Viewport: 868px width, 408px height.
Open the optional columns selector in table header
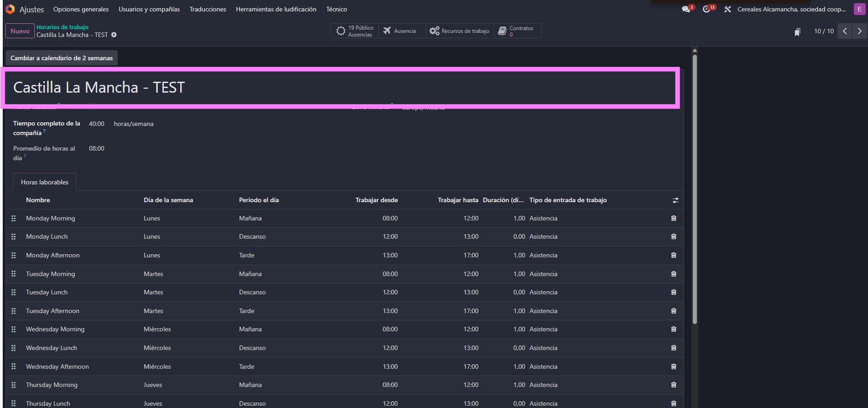click(x=675, y=200)
